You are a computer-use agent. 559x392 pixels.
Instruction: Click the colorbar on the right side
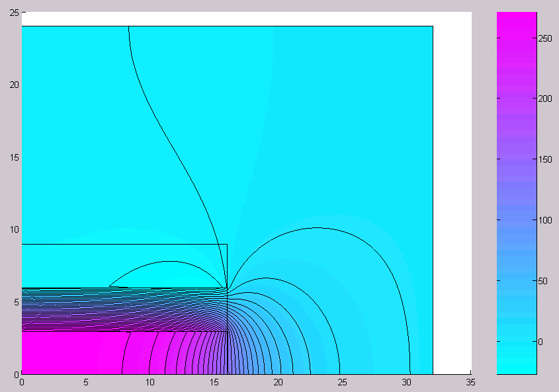(517, 193)
